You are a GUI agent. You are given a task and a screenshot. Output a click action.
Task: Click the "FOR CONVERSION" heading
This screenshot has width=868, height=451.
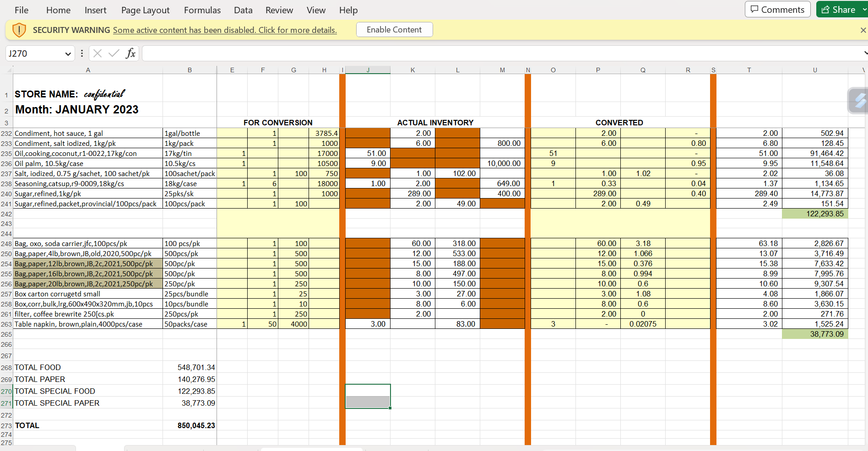click(x=278, y=123)
